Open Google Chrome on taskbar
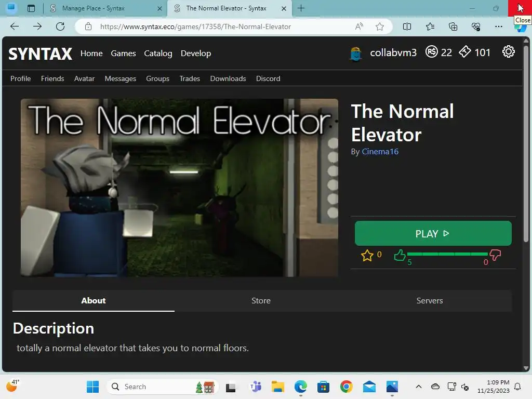 347,387
